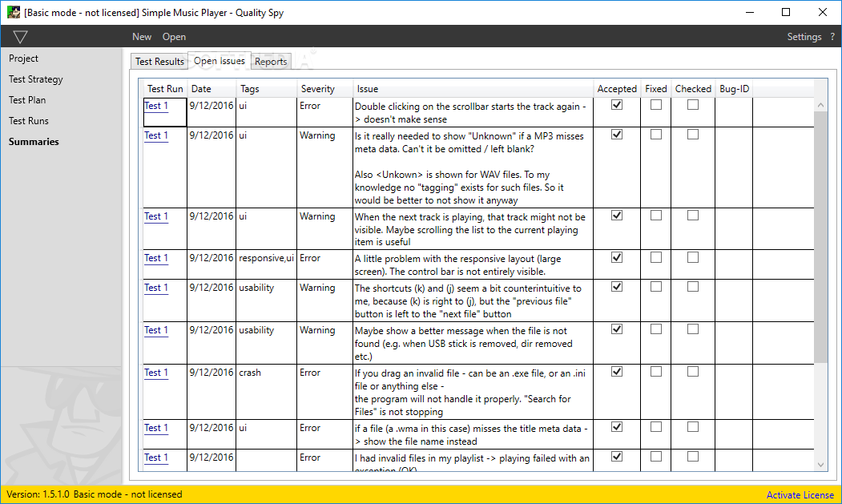Click the vertical scrollbar thumb
842x504 pixels.
pyautogui.click(x=820, y=237)
